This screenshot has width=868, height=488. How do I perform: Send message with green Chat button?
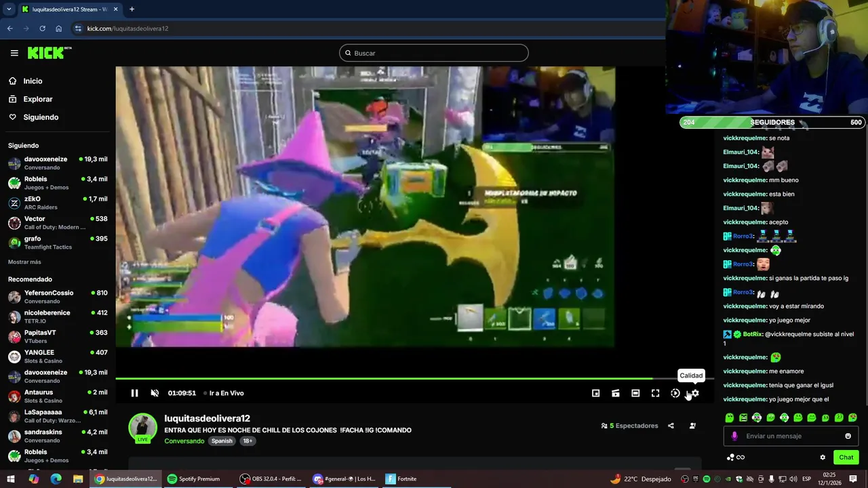pyautogui.click(x=846, y=457)
